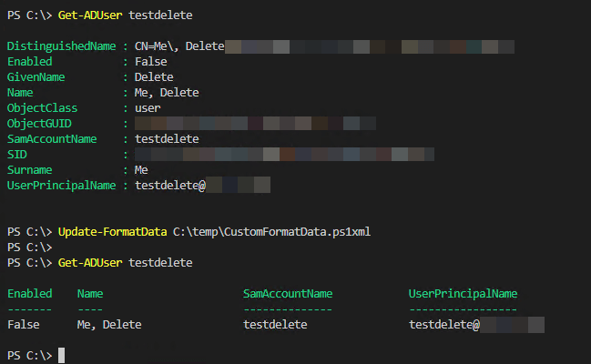This screenshot has height=364, width=591.
Task: Click the ObjectClass property label
Action: [46, 107]
